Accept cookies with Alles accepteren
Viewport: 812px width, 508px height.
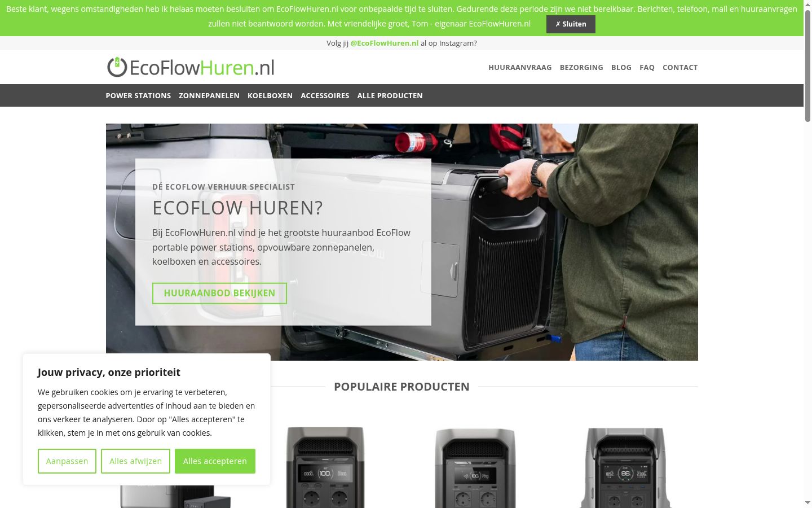[215, 461]
